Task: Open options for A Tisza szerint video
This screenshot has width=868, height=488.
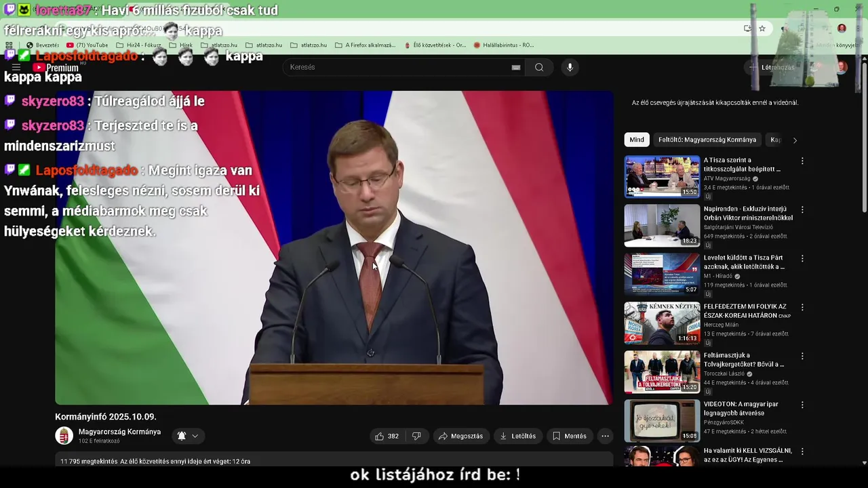Action: coord(802,161)
